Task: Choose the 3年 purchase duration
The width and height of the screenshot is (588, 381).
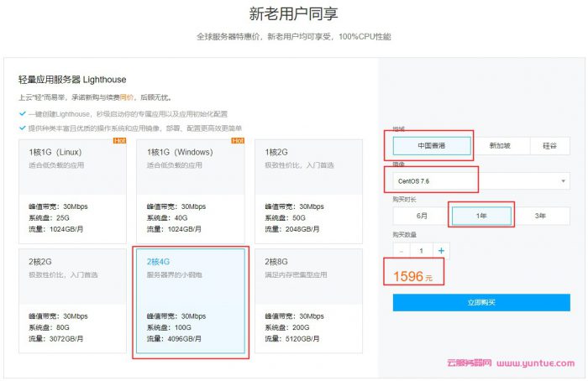Action: pyautogui.click(x=540, y=216)
